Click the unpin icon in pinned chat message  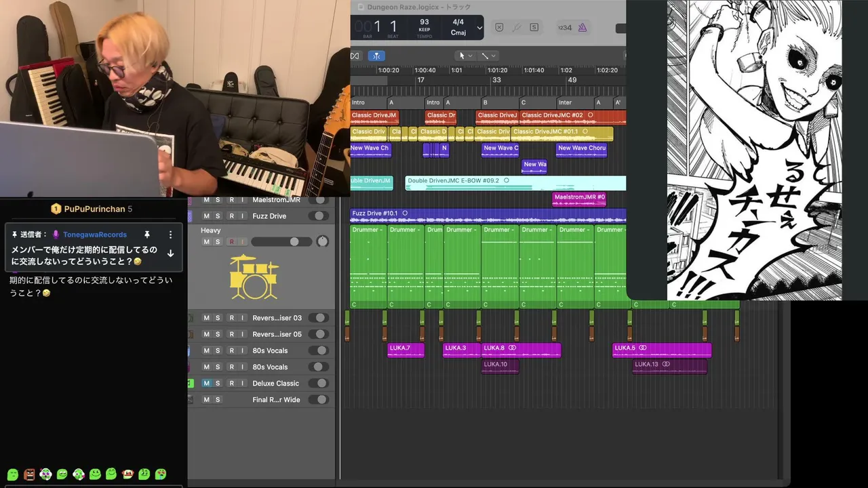point(147,235)
